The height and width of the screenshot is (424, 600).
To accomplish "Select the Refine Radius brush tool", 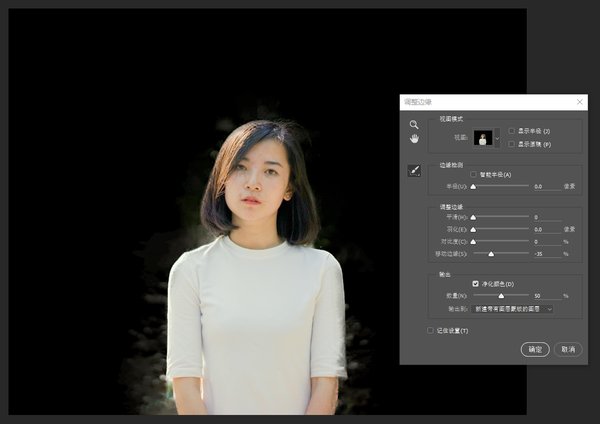I will click(x=414, y=171).
